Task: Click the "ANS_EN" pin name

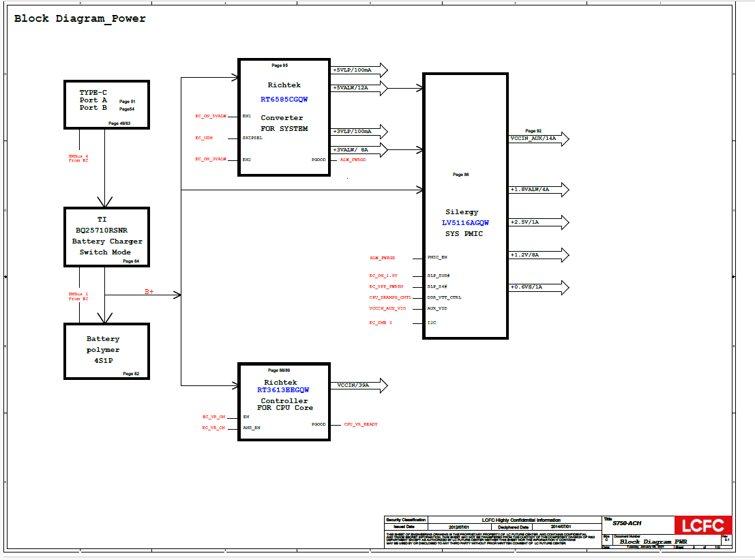Action: tap(252, 428)
